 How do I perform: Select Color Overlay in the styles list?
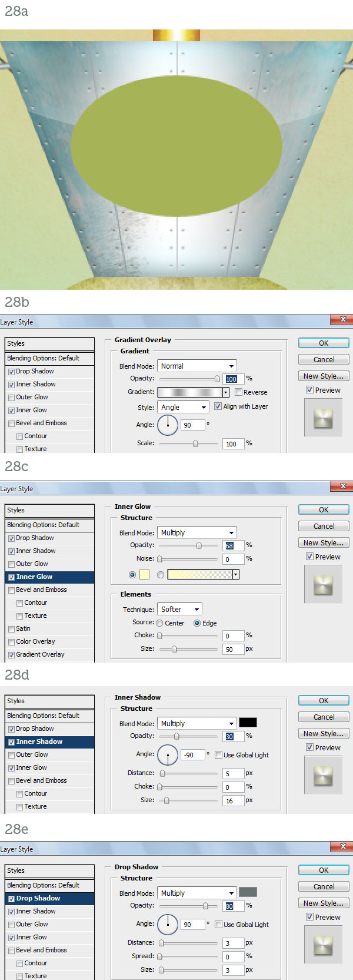click(35, 641)
